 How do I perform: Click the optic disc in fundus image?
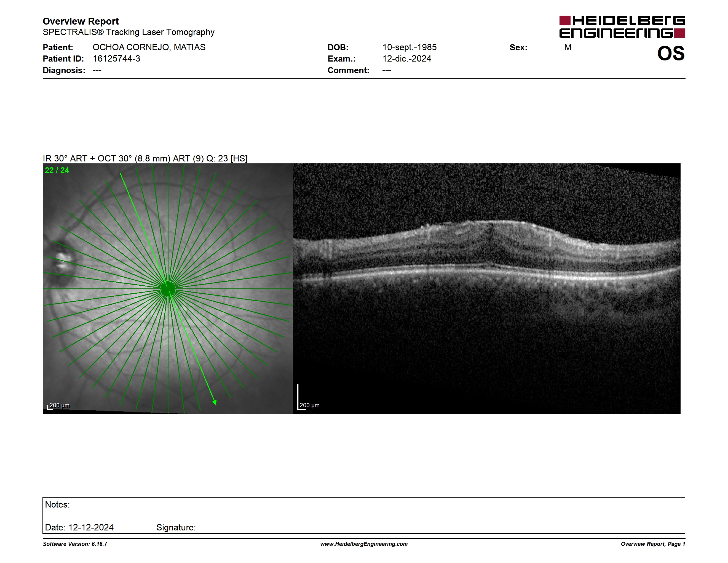[x=62, y=261]
